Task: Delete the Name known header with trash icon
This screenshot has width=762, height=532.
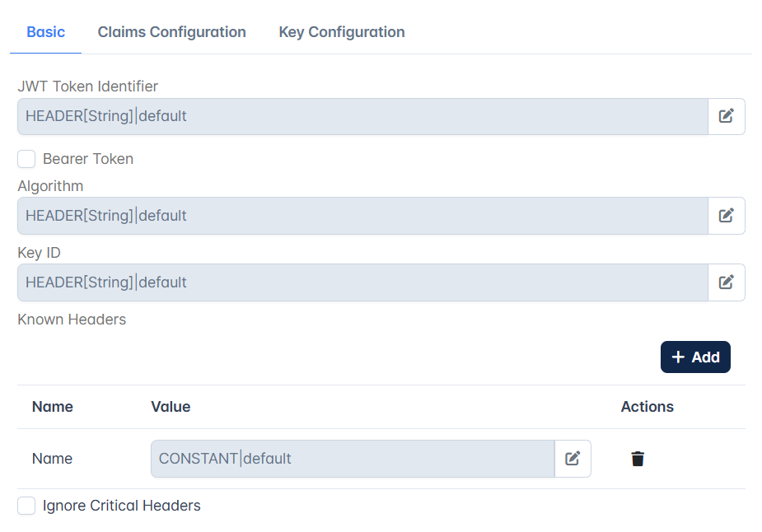Action: 638,459
